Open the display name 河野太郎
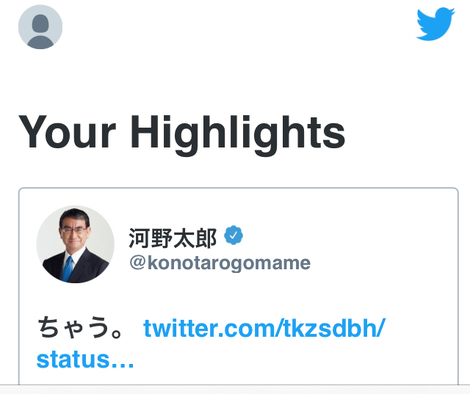The image size is (470, 394). 173,238
